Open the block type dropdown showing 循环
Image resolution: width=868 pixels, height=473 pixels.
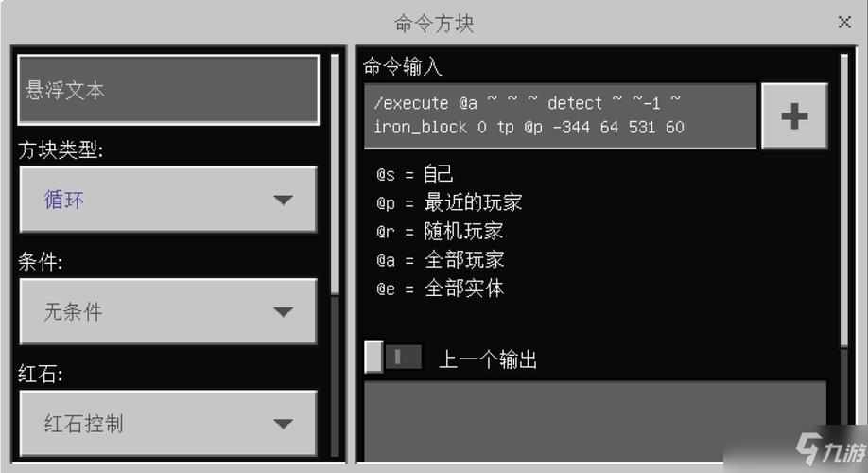coord(168,200)
